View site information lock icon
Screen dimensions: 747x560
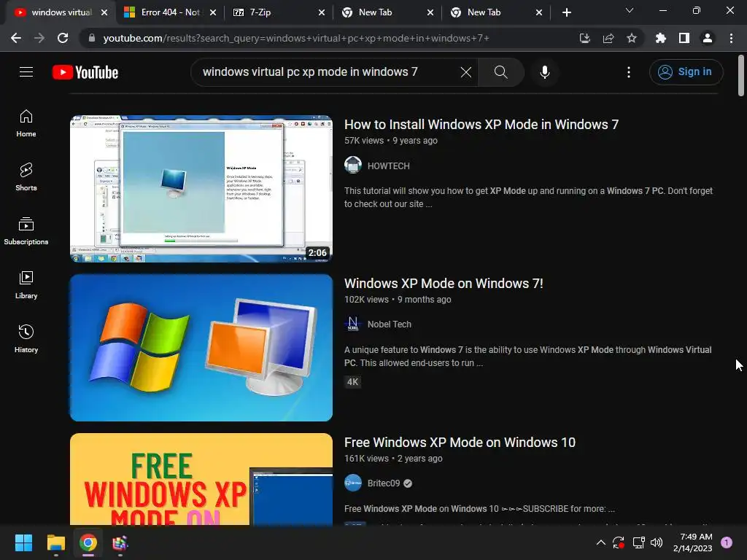(x=91, y=38)
